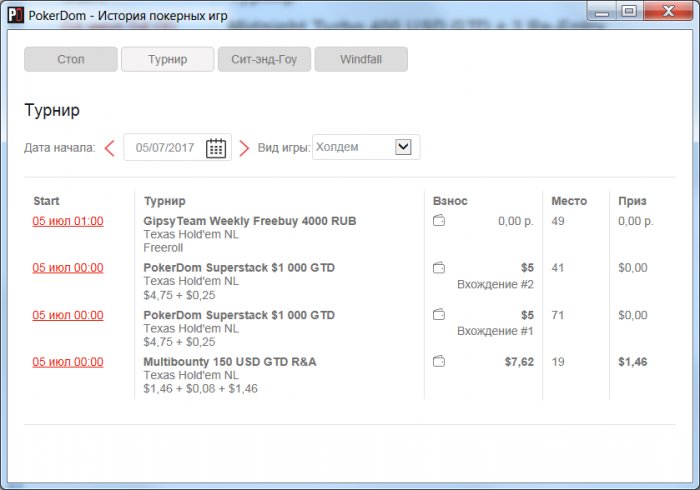This screenshot has width=700, height=490.
Task: Switch to the Стол tab
Action: point(71,59)
